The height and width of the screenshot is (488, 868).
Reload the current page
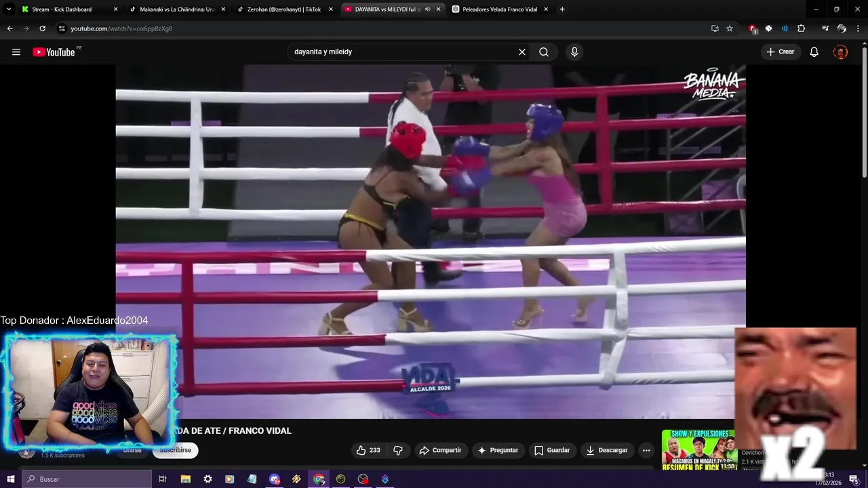tap(42, 28)
